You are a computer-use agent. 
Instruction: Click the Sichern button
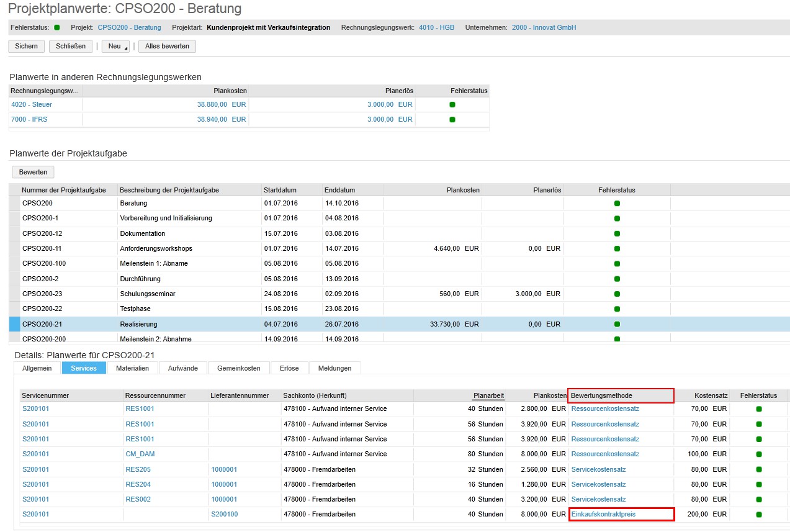26,46
